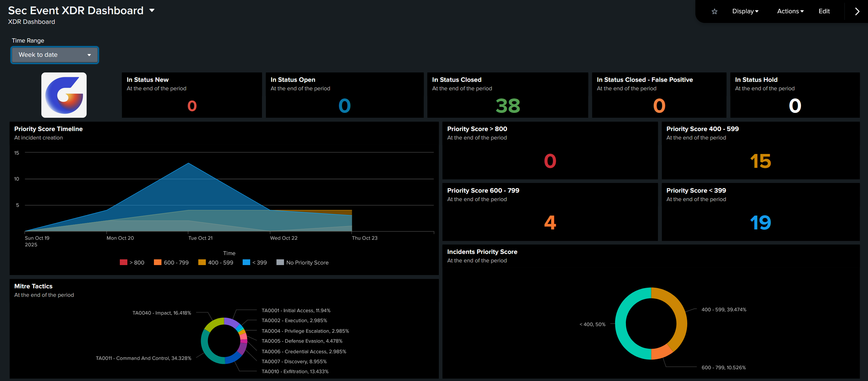This screenshot has height=381, width=868.
Task: Toggle the No Priority Score legend swatch
Action: pyautogui.click(x=280, y=262)
